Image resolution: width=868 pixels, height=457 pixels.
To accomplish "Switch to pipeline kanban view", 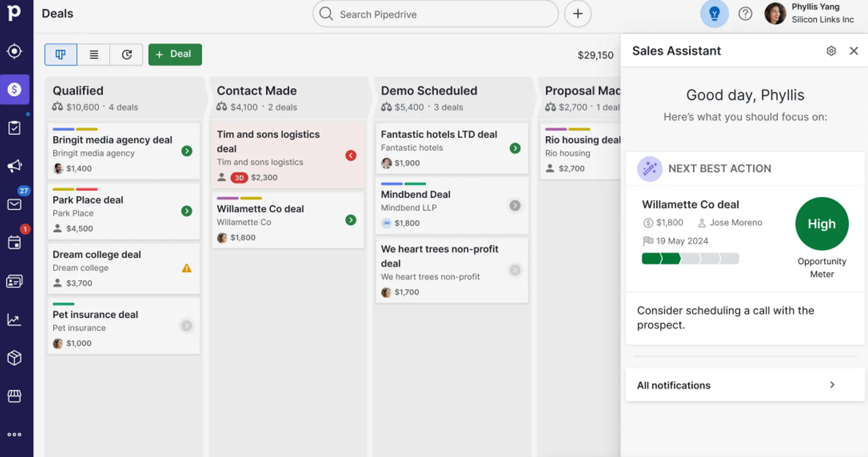I will (x=61, y=54).
